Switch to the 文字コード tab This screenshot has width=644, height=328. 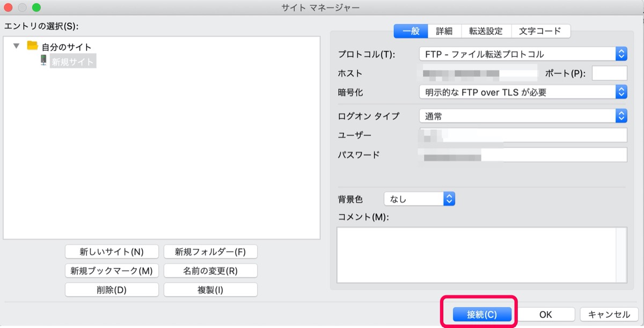[540, 31]
